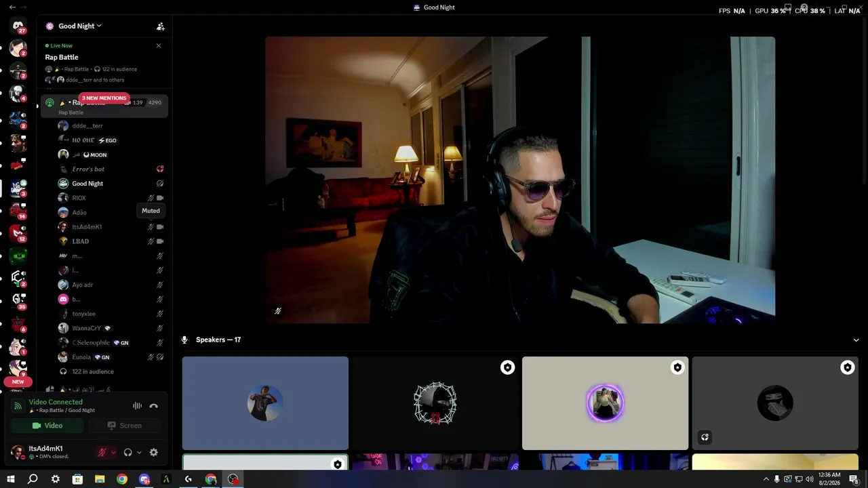Show hidden system tray icons

(766, 479)
